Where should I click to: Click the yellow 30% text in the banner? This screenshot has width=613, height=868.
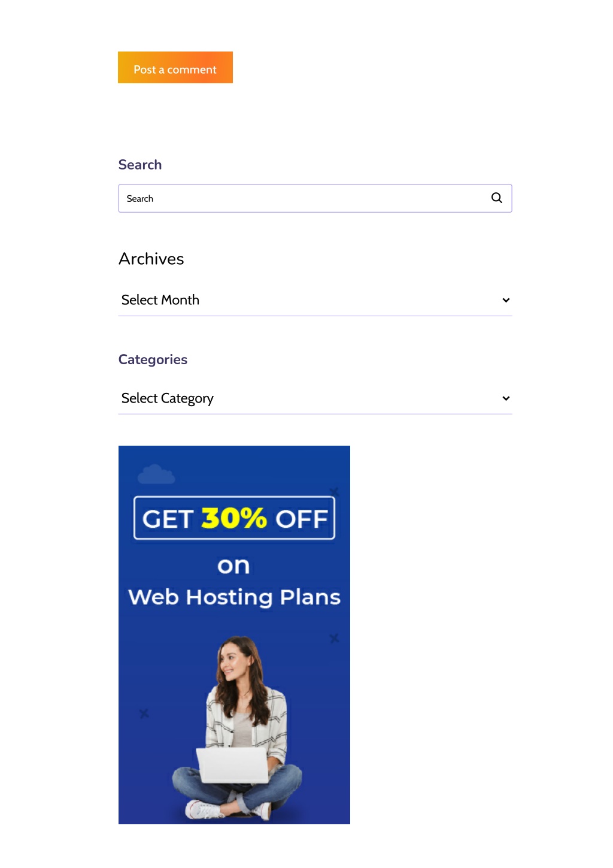pyautogui.click(x=234, y=518)
